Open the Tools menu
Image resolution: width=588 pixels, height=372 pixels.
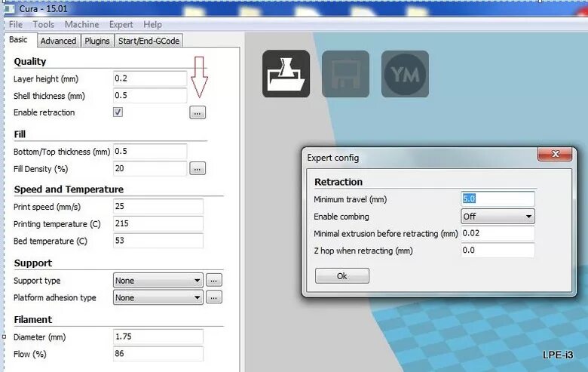pos(44,25)
